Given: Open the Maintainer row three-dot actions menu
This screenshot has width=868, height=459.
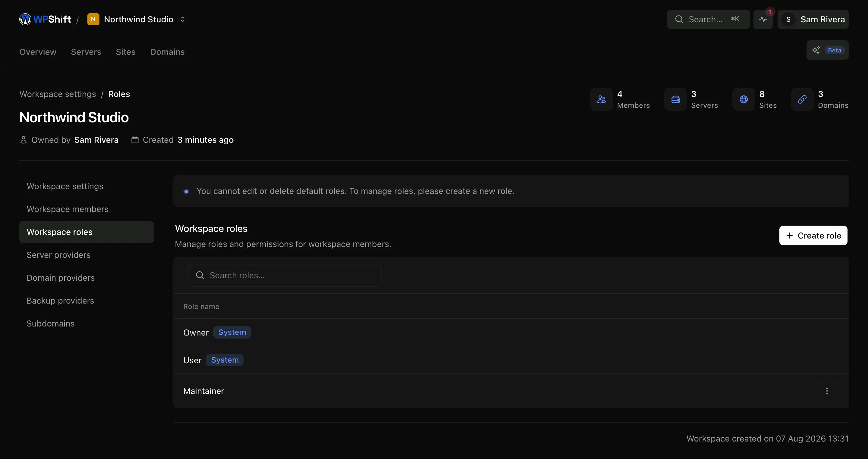Looking at the screenshot, I should click(827, 391).
